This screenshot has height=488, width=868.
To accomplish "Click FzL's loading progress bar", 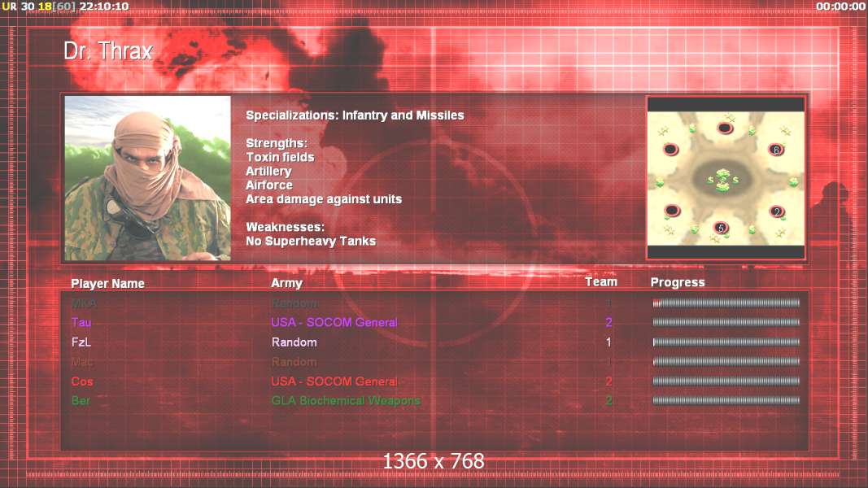I will [x=726, y=342].
